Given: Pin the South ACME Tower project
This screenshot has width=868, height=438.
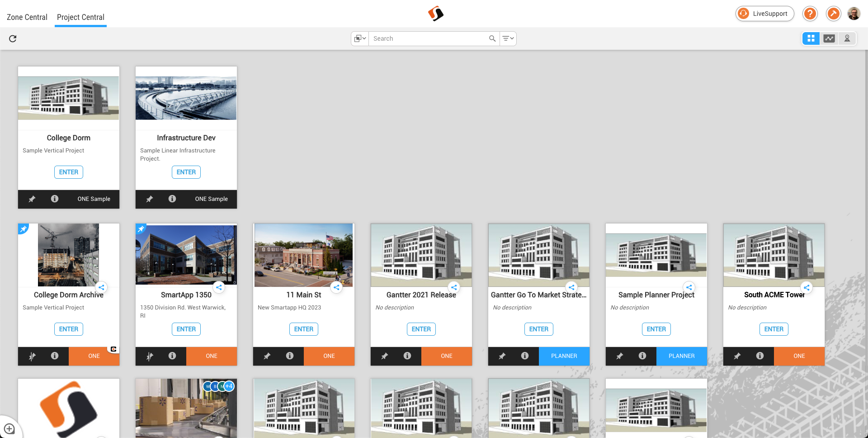Looking at the screenshot, I should tap(737, 356).
